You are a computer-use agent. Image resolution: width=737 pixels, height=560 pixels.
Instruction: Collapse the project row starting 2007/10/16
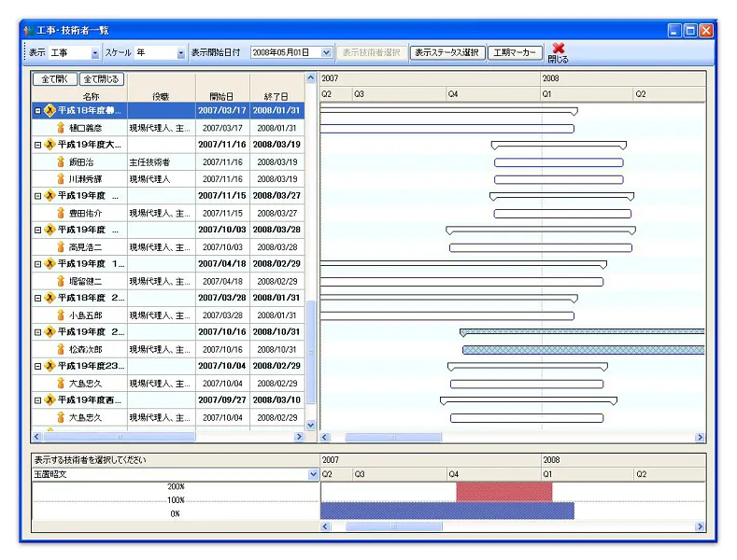point(38,332)
